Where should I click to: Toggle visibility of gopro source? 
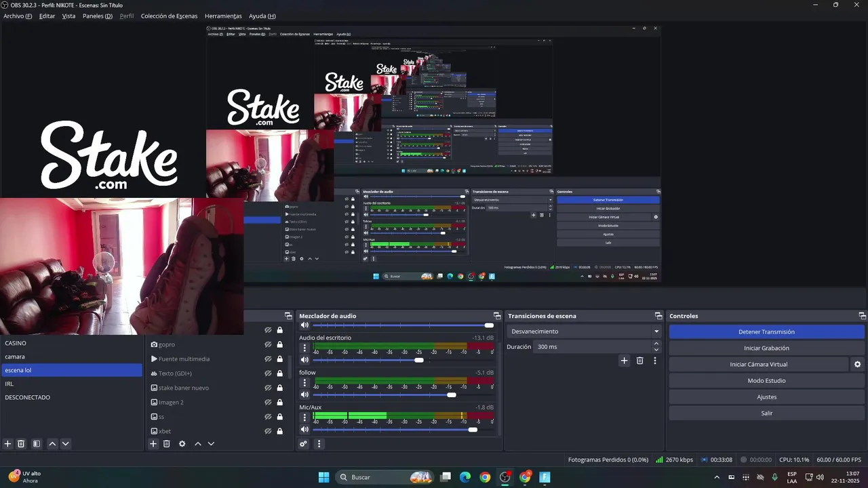pos(269,344)
